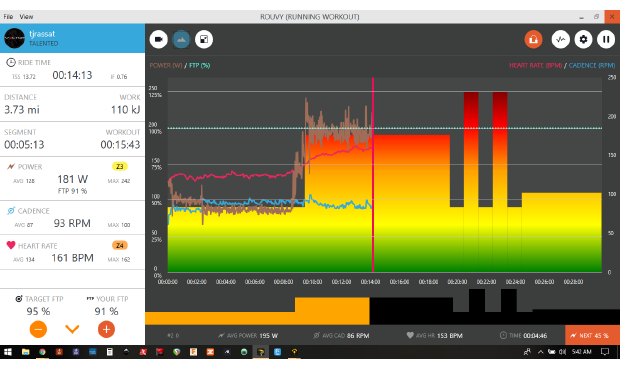620x370 pixels.
Task: Click the orange trainer connection button
Action: click(x=533, y=39)
